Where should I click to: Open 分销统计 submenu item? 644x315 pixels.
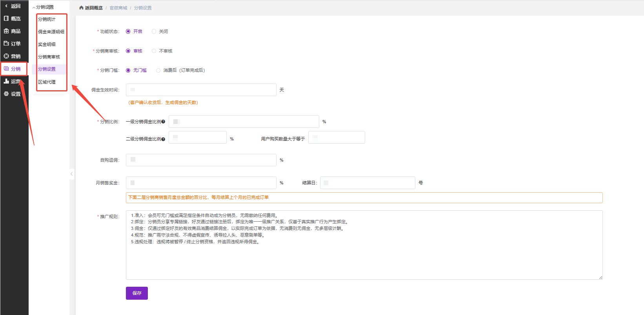pyautogui.click(x=47, y=19)
